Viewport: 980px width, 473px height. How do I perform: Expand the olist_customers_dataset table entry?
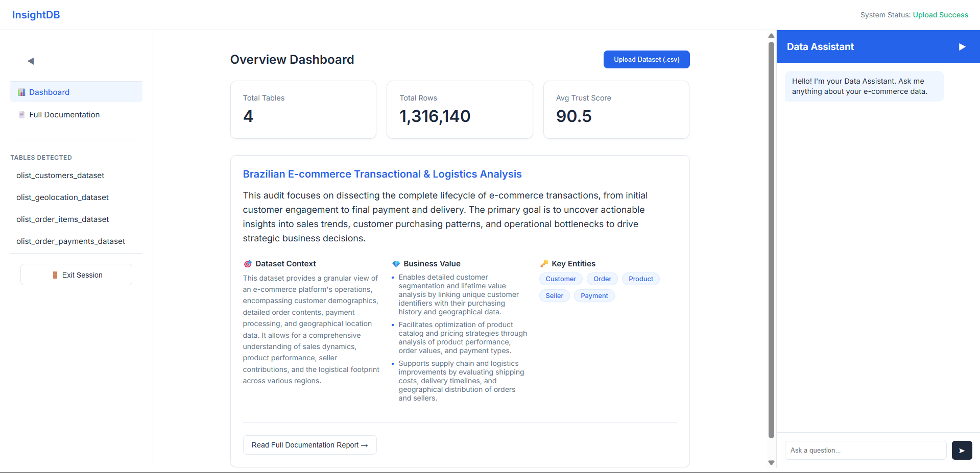point(60,175)
